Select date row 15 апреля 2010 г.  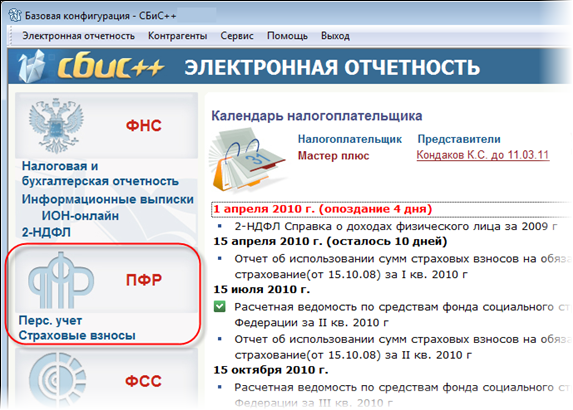[330, 242]
